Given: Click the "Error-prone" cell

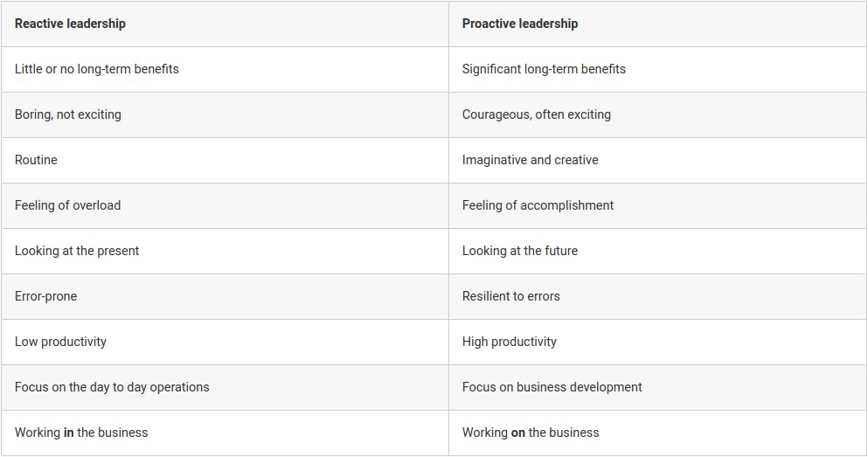Looking at the screenshot, I should (225, 296).
